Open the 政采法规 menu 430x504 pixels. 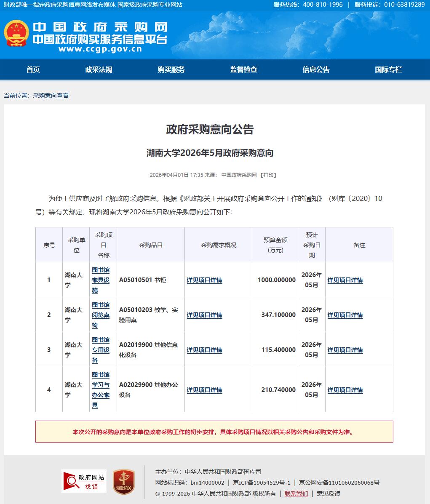click(x=99, y=69)
